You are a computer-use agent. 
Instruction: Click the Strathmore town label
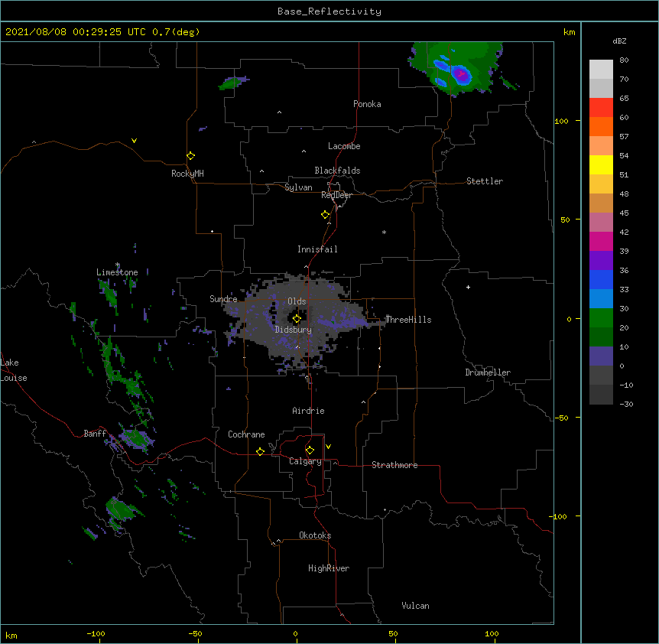[x=394, y=465]
